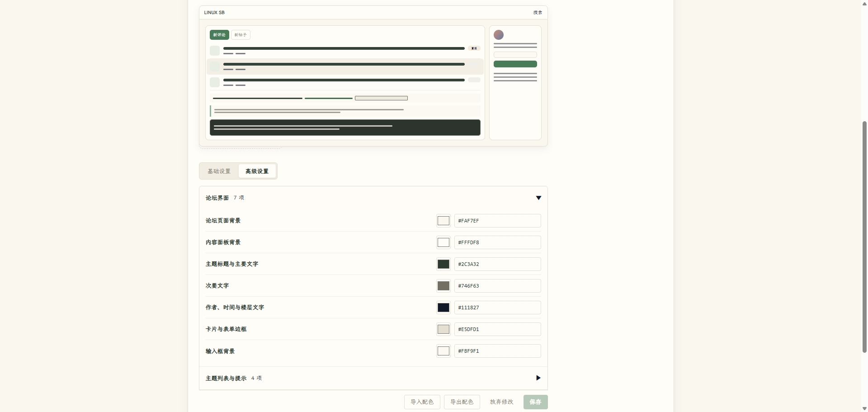Switch to the 基础设置 tab
Screen dimensions: 868x412
tap(219, 171)
